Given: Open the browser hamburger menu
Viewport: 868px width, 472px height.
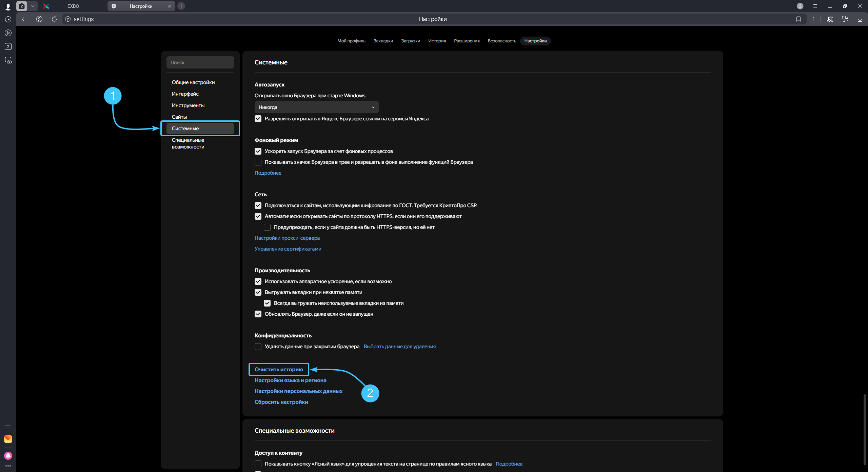Looking at the screenshot, I should pos(815,6).
